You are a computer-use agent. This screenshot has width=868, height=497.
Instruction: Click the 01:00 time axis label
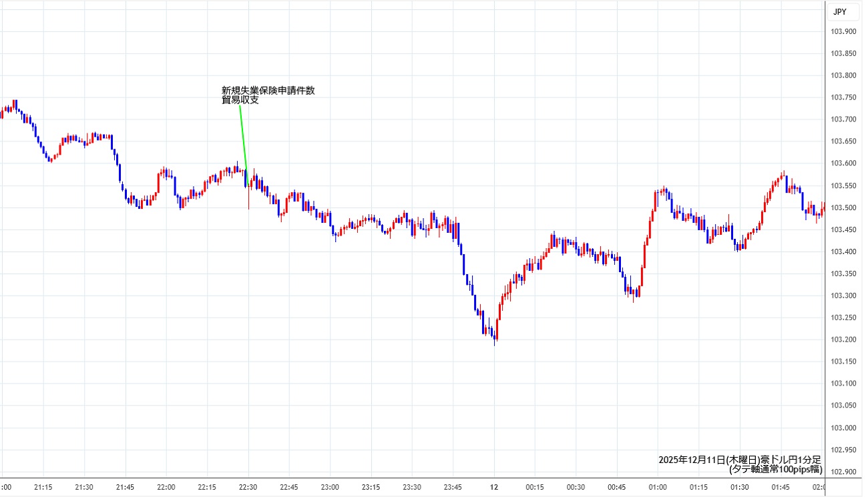(x=658, y=487)
